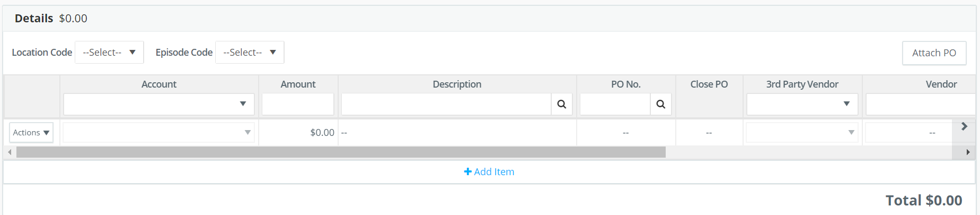Click the right chevron at row end
The image size is (980, 215).
964,126
